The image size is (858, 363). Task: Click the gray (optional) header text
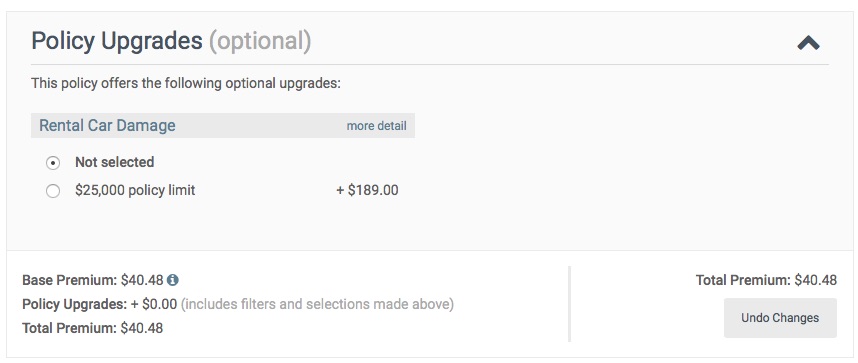260,42
